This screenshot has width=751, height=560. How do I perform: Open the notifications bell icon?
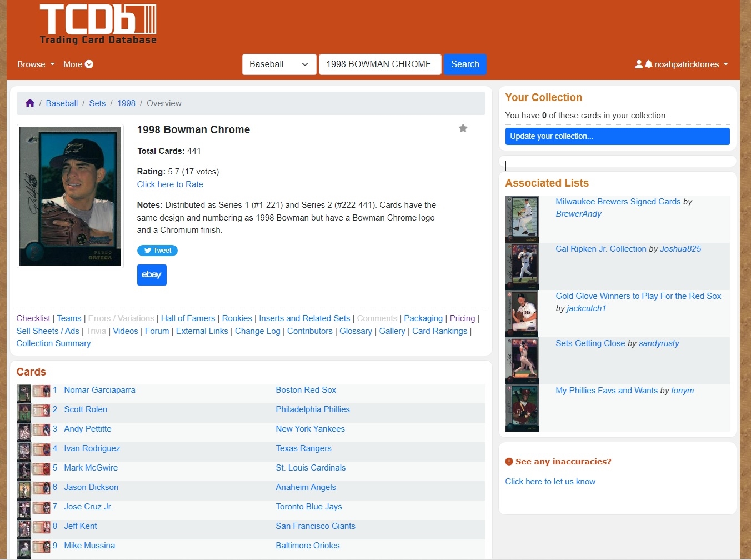(x=648, y=64)
